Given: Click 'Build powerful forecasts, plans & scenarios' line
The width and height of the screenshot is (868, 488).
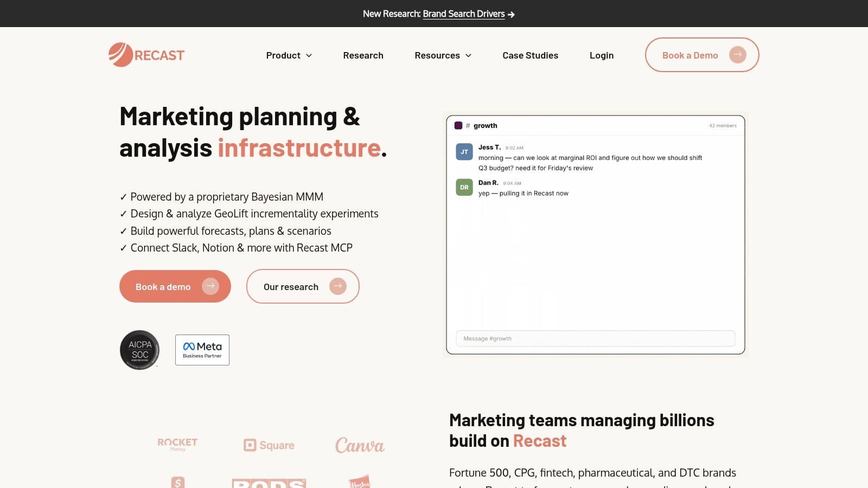Looking at the screenshot, I should tap(225, 231).
